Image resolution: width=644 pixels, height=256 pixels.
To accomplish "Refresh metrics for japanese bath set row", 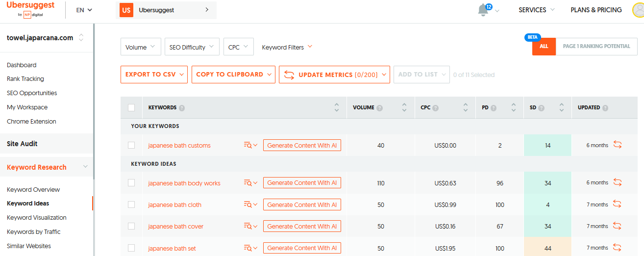I will coord(618,248).
